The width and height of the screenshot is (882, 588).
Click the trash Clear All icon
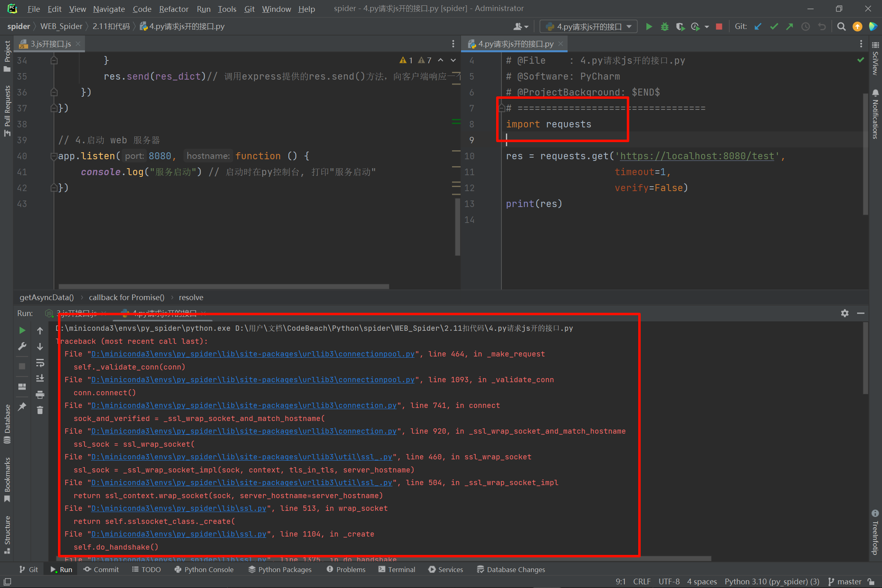(x=40, y=410)
